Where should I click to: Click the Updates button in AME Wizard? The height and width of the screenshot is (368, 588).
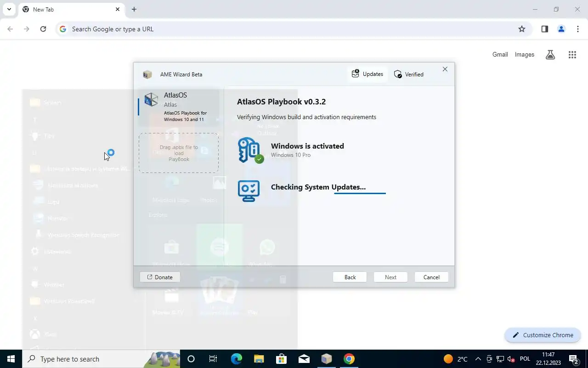click(367, 74)
